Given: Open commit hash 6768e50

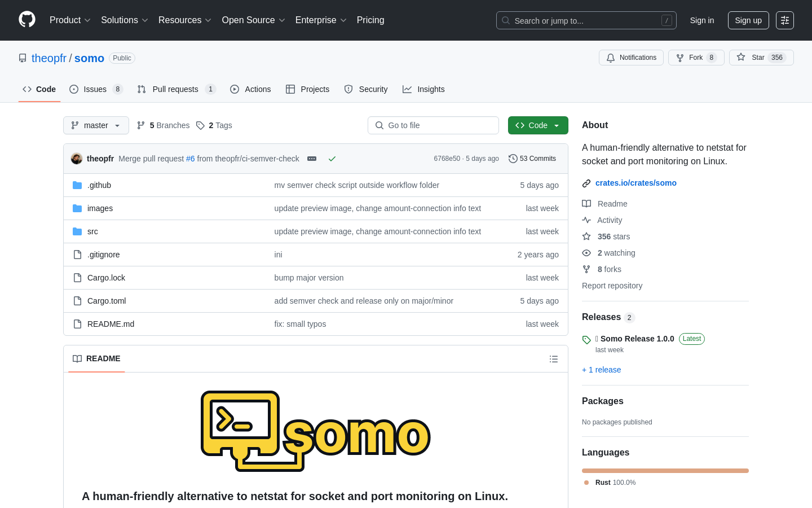Looking at the screenshot, I should pos(447,159).
